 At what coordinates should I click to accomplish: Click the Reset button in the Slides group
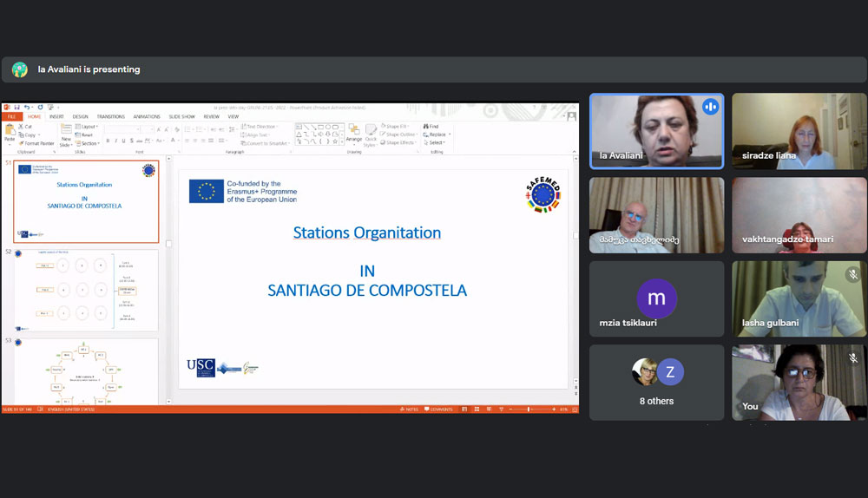[84, 134]
